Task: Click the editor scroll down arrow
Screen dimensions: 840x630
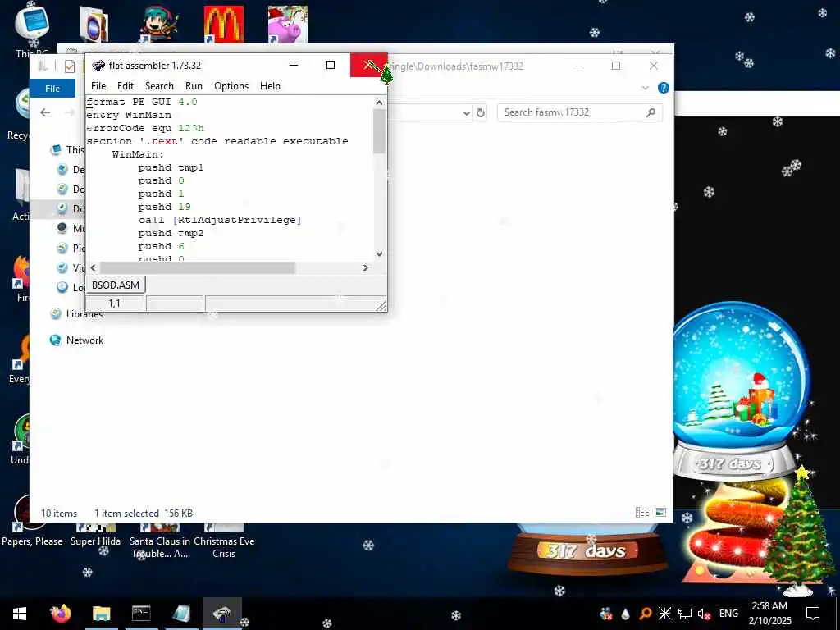Action: pos(379,254)
